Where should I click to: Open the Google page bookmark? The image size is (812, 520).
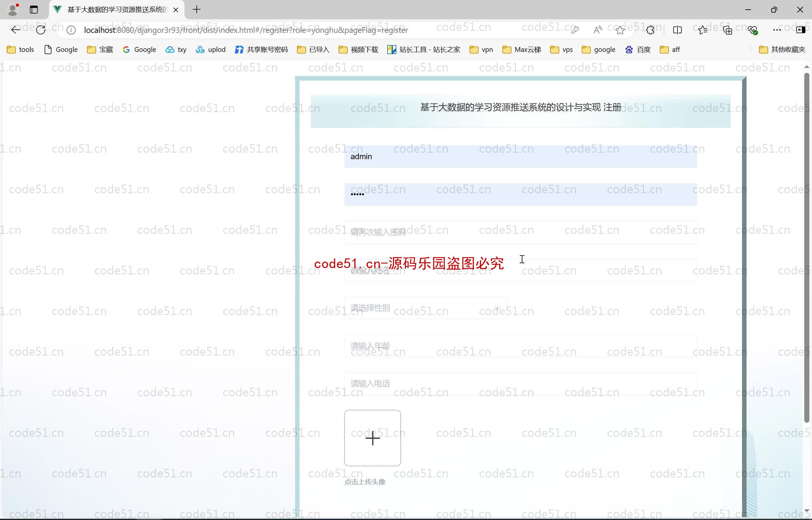tap(61, 50)
